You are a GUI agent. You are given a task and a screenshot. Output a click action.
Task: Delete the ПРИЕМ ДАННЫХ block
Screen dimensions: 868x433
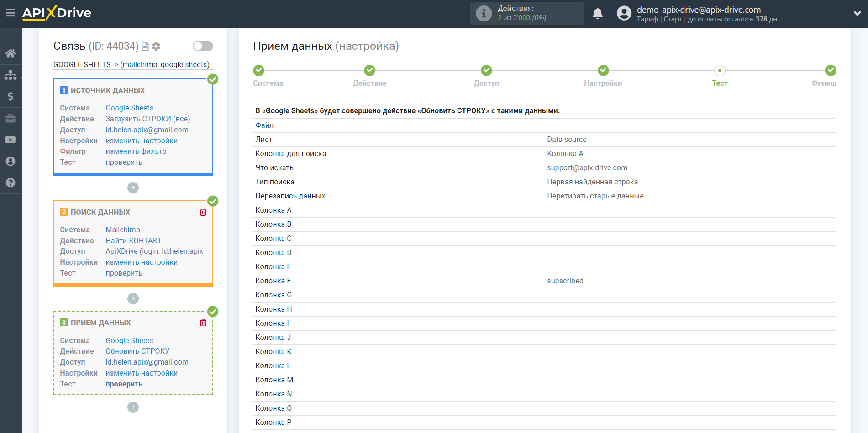[203, 323]
